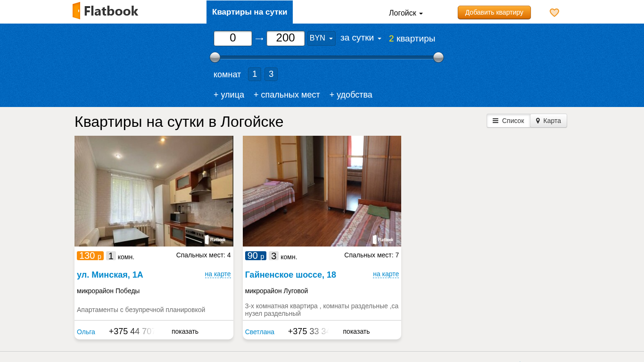
Task: Switch to list view with Список
Action: click(508, 121)
